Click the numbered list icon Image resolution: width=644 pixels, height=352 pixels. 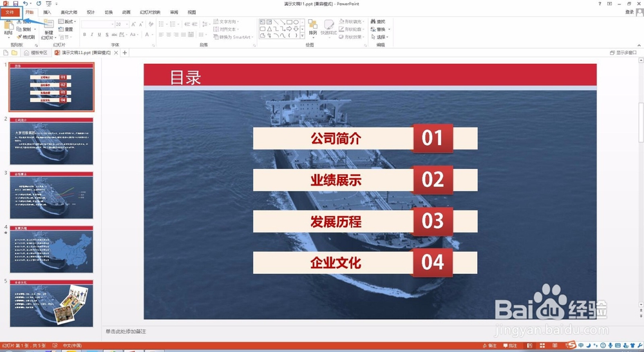pos(174,24)
